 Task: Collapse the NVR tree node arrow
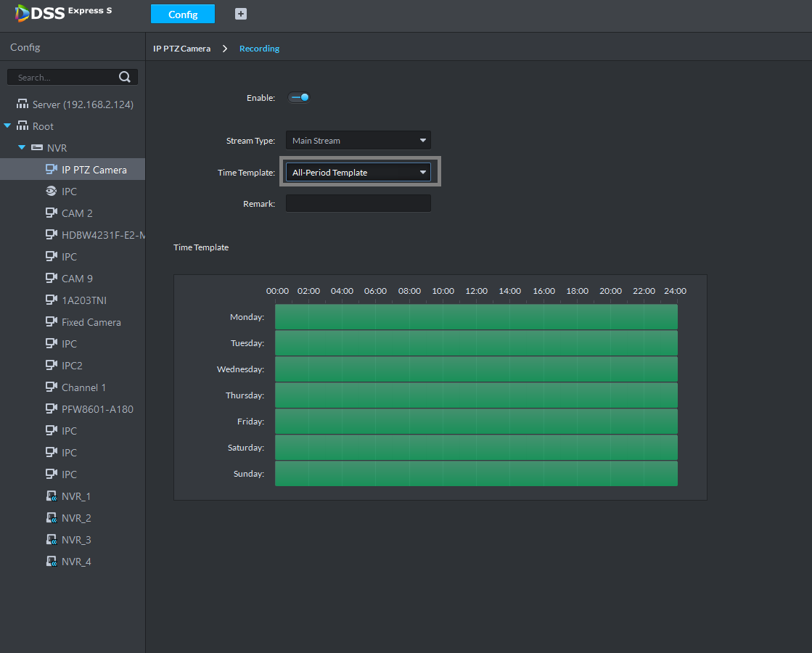[22, 148]
